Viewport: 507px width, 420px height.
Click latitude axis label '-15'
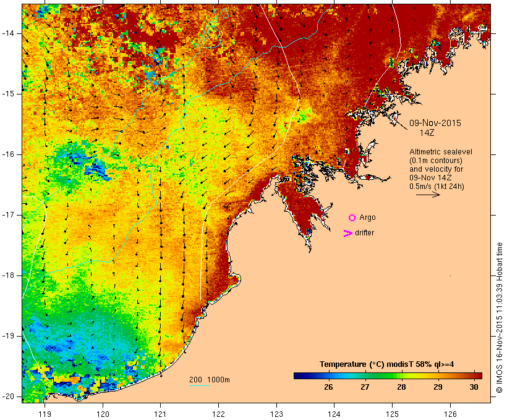pyautogui.click(x=8, y=94)
